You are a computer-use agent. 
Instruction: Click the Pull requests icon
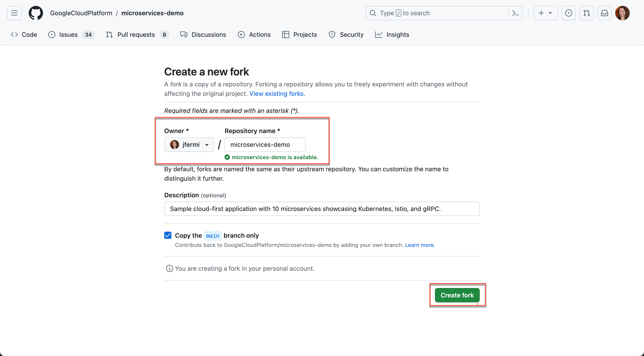point(109,34)
